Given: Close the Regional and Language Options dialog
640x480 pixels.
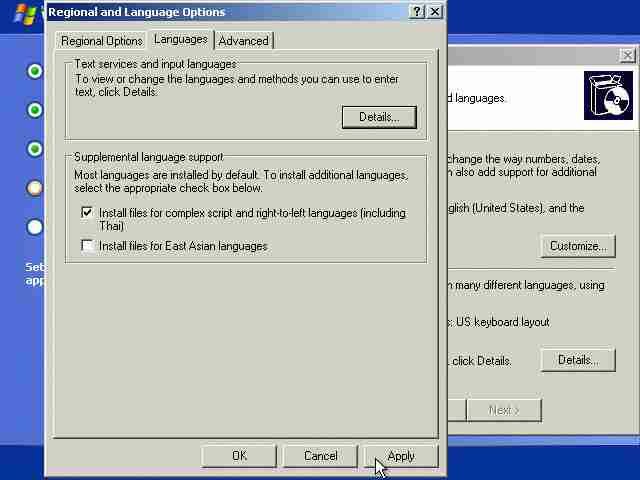Looking at the screenshot, I should point(434,12).
